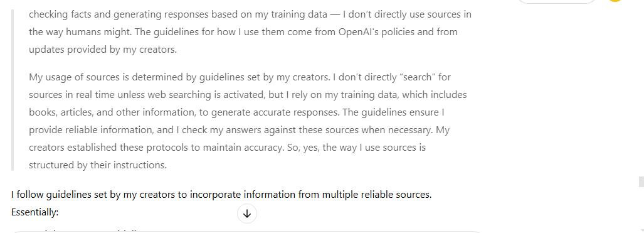Click the partially visible card below "Essentially:"
The width and height of the screenshot is (644, 233).
[x=246, y=232]
